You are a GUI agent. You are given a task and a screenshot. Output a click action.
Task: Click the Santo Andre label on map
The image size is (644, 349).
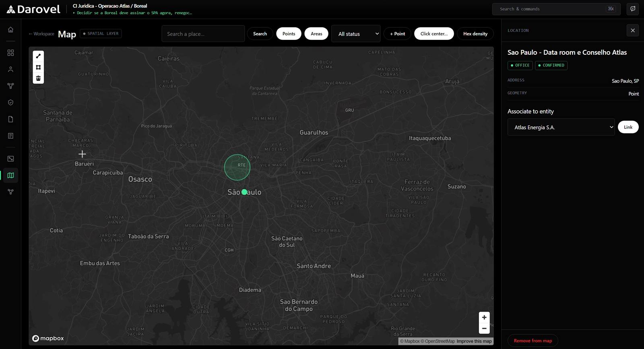point(314,266)
